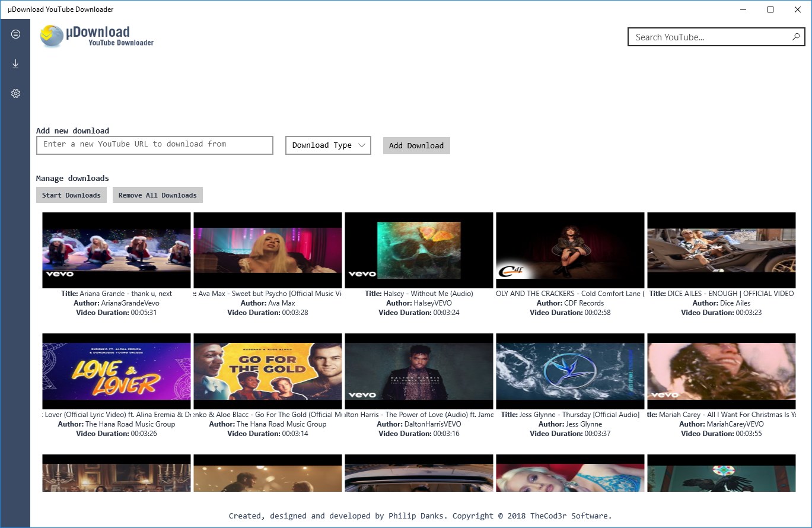
Task: Click author text 'DaltonHarrisVEVO'
Action: pos(432,424)
